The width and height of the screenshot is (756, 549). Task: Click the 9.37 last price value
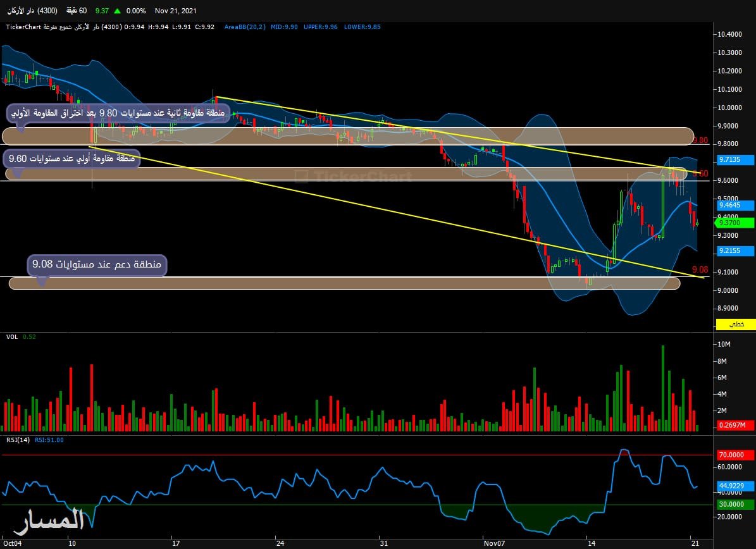[102, 11]
